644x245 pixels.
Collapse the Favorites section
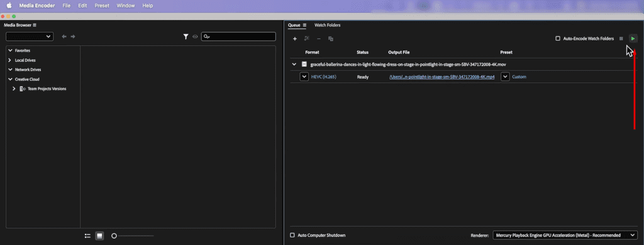[10, 50]
